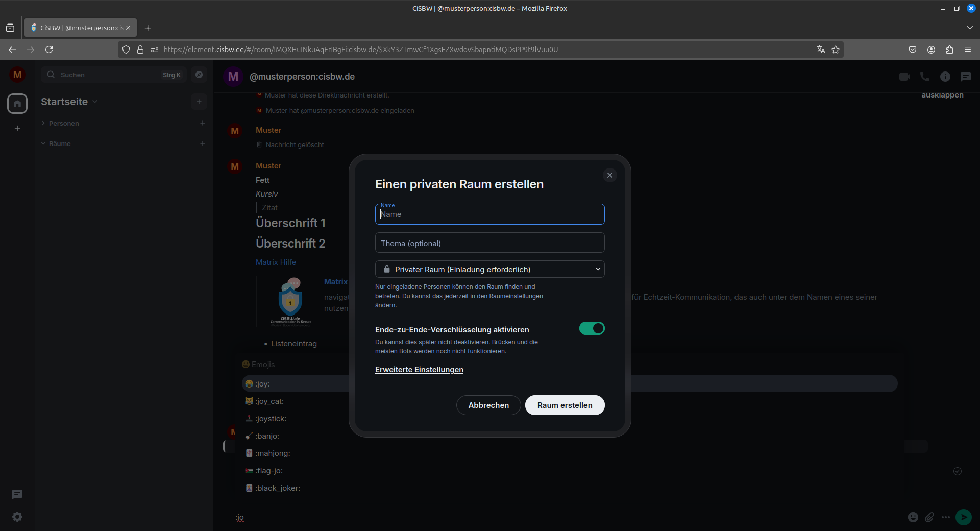Viewport: 980px width, 531px height.
Task: Collapse the Räume section
Action: click(x=59, y=144)
